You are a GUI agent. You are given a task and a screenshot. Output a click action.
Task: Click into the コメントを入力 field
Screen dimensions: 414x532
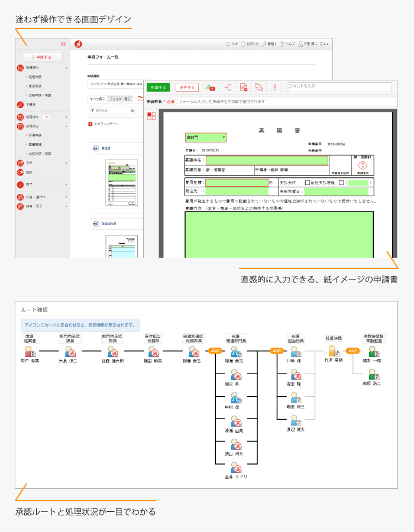(x=339, y=87)
